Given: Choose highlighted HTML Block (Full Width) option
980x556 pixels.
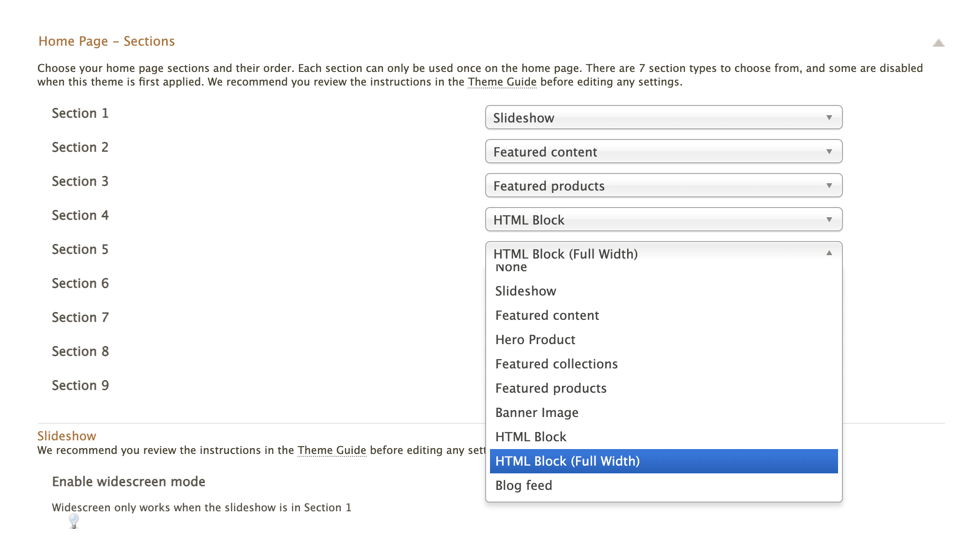Looking at the screenshot, I should pyautogui.click(x=567, y=461).
